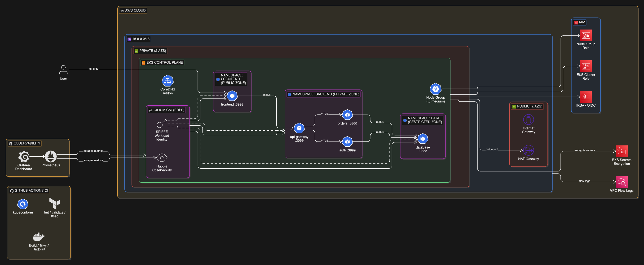Select the mTLS label before orders
This screenshot has width=644, height=265.
click(x=325, y=114)
